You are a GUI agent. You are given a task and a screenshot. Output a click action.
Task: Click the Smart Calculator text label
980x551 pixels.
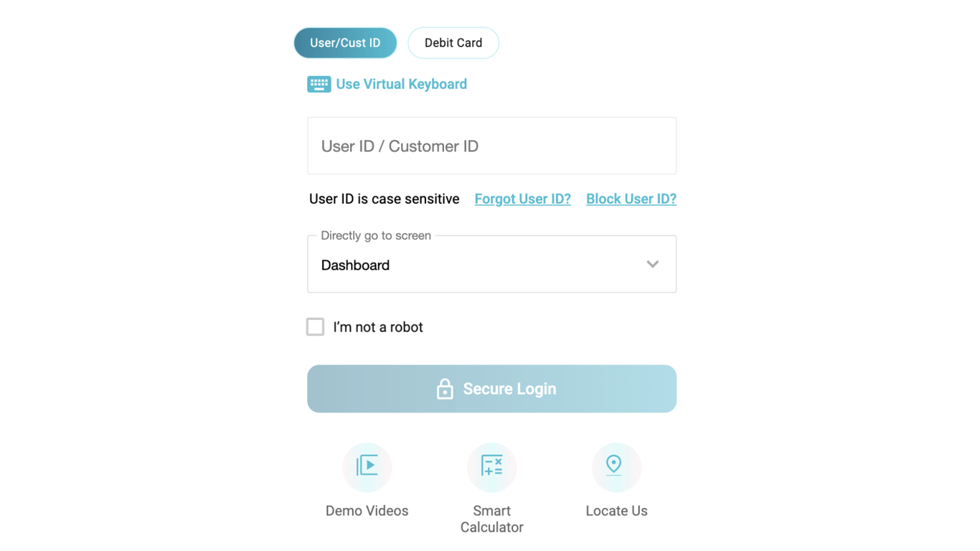pyautogui.click(x=491, y=519)
